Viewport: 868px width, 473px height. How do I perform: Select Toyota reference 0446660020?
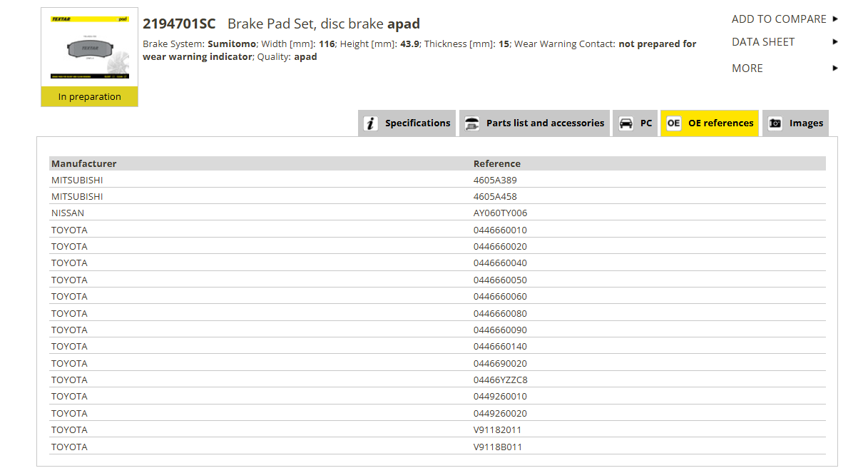(500, 246)
